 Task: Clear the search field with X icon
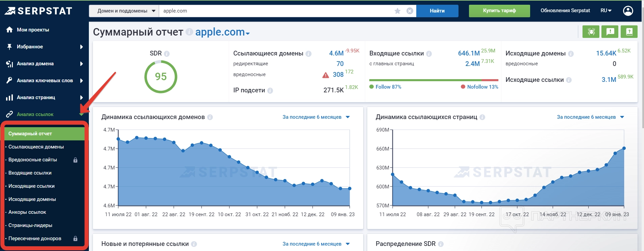(410, 11)
